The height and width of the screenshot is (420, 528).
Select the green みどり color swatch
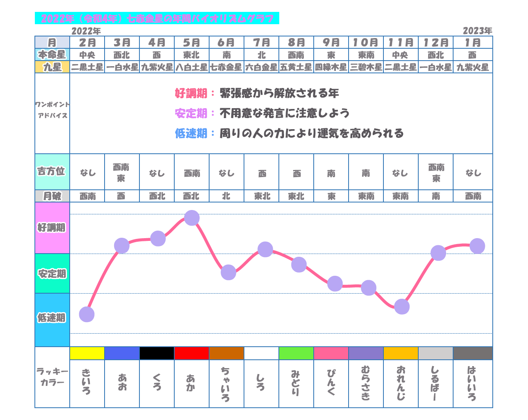296,353
